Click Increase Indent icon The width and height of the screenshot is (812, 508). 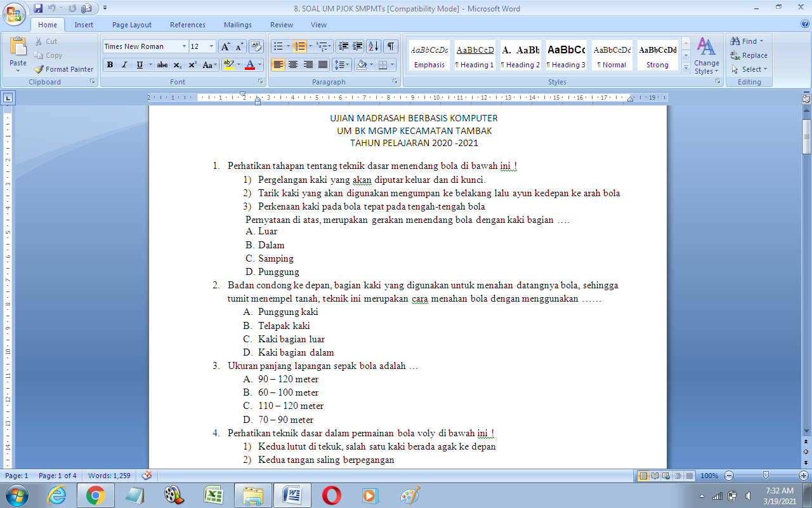pos(357,46)
